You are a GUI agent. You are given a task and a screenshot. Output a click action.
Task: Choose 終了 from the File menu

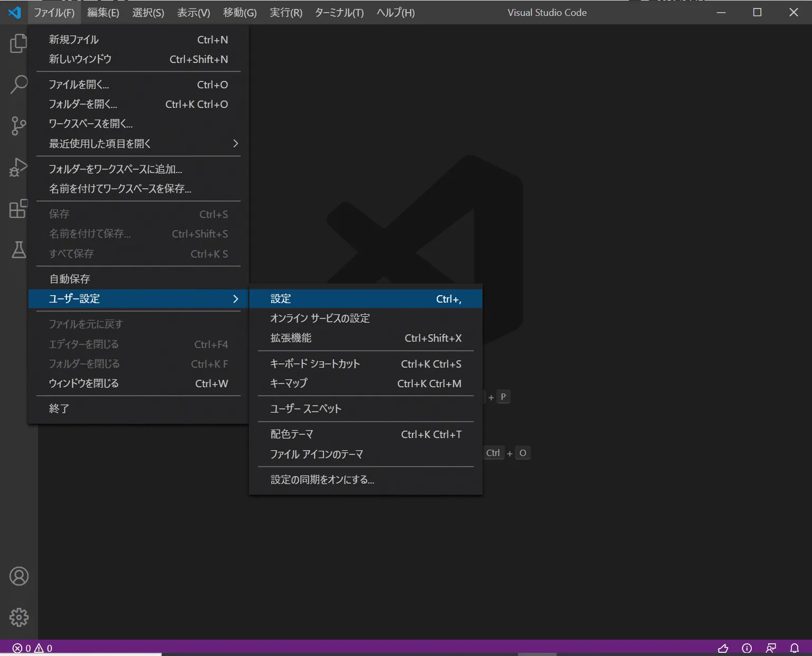(x=139, y=409)
